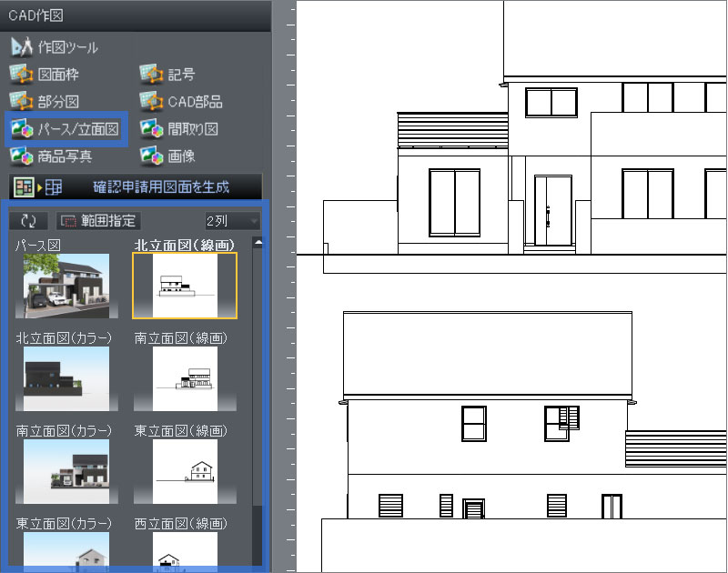Click the thumbnail list scroll-up arrow
Screen dimensions: 728x573
pyautogui.click(x=258, y=244)
